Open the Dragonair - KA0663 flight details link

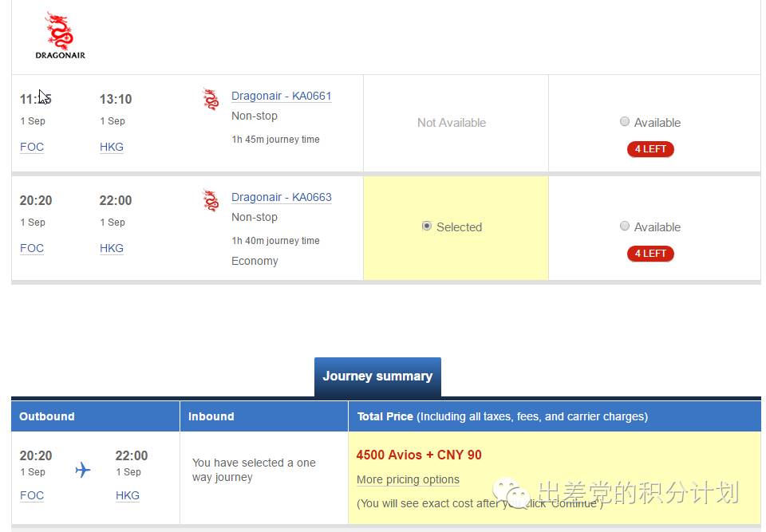tap(282, 197)
